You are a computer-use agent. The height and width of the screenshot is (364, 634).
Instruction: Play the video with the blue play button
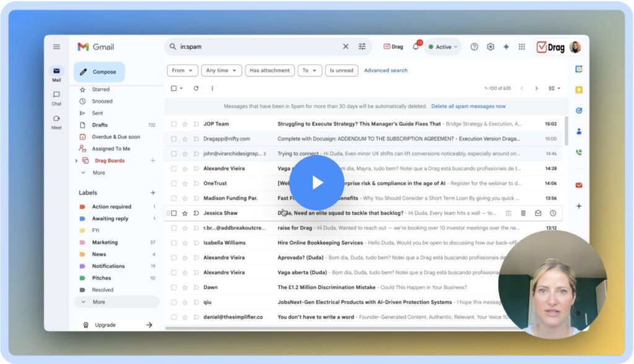[x=317, y=183]
